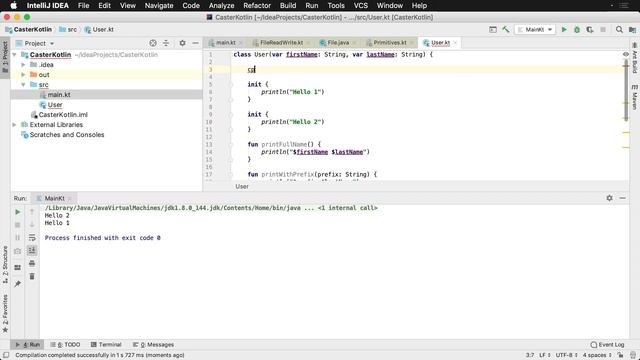
Task: Open the Terminal tool window
Action: [x=106, y=344]
